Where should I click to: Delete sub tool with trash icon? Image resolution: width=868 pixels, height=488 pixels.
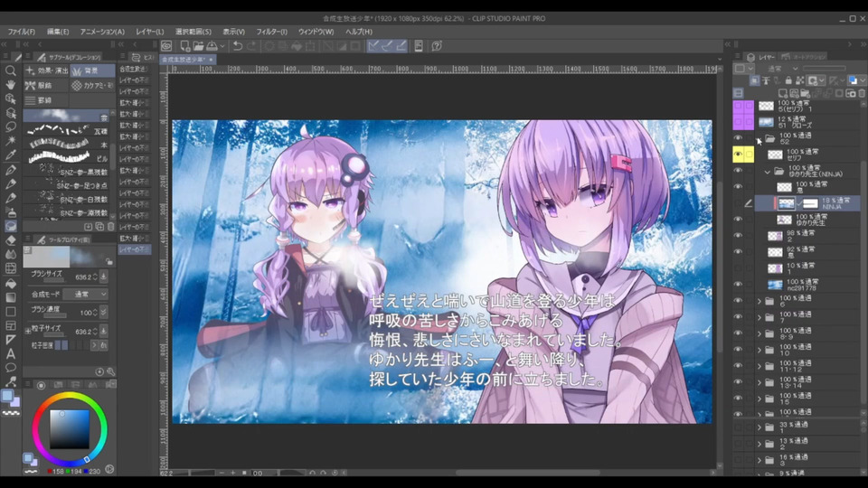pyautogui.click(x=110, y=226)
